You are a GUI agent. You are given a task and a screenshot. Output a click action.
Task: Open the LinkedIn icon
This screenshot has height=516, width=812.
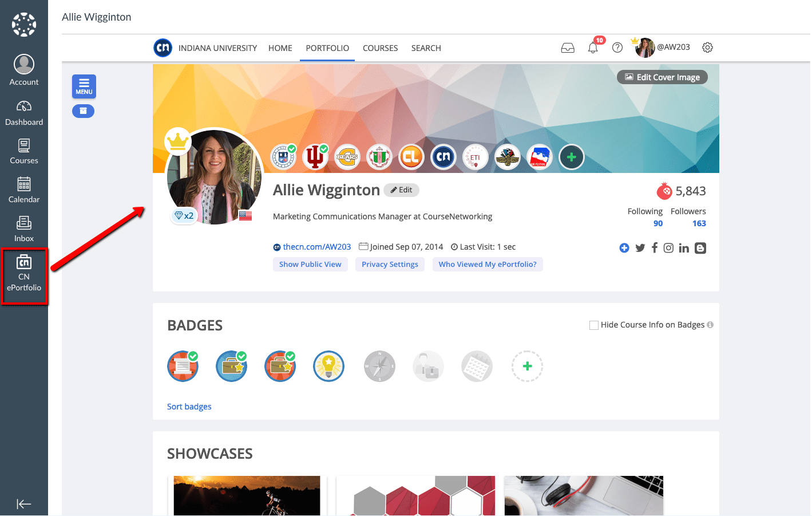pos(684,247)
